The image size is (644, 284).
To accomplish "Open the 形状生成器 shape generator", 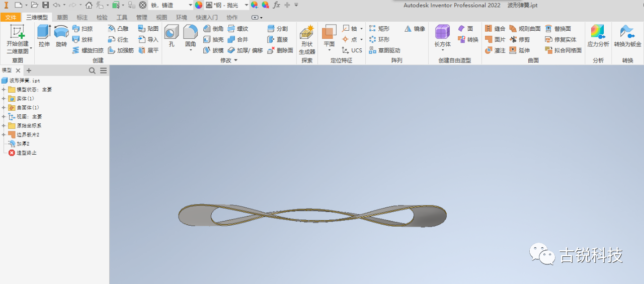I will (x=306, y=40).
